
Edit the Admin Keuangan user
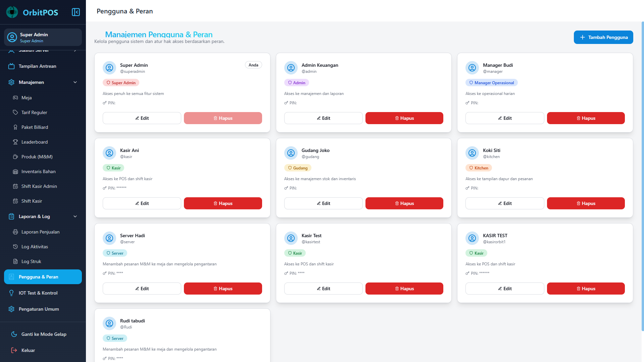tap(323, 118)
